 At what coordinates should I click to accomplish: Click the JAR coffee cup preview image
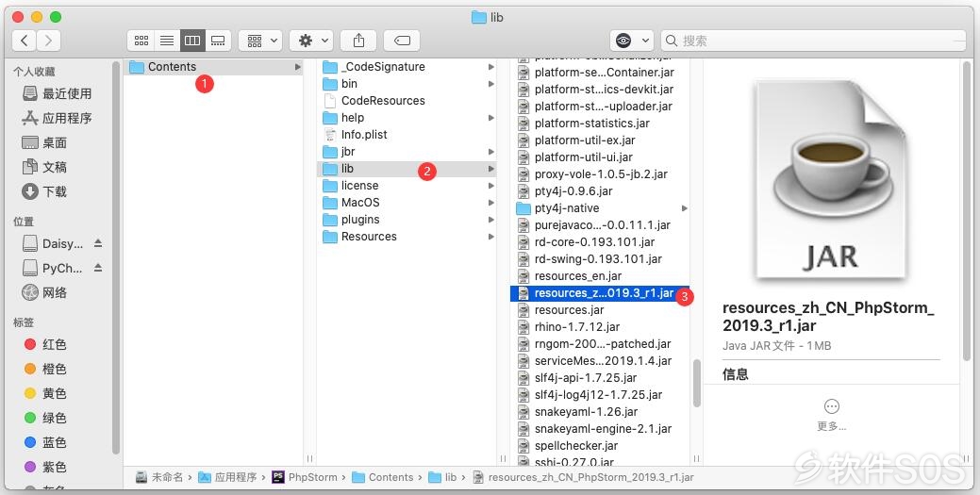click(x=831, y=180)
